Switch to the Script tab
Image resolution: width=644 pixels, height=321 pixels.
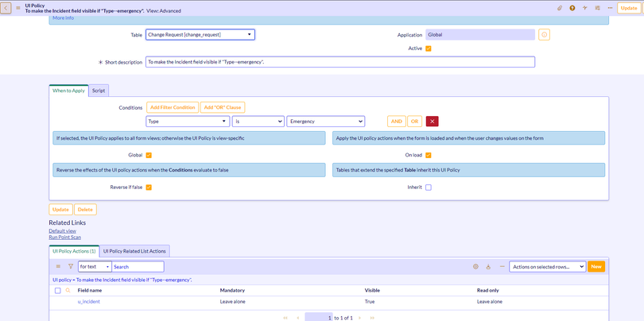[99, 91]
